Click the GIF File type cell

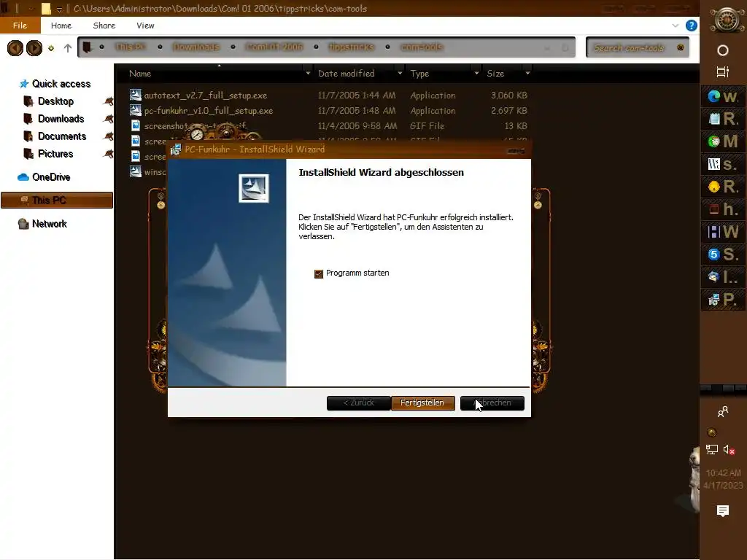point(427,125)
